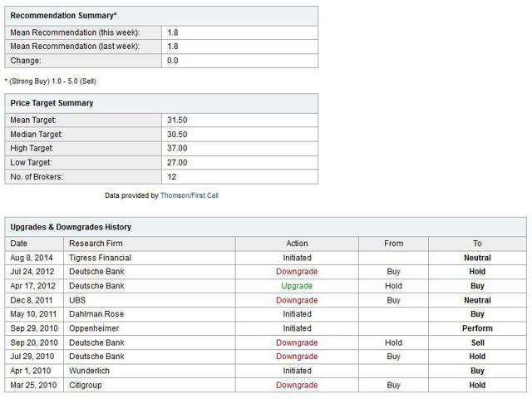Viewport: 532px width, 399px height.
Task: Select the Sell rating cell
Action: pyautogui.click(x=477, y=342)
